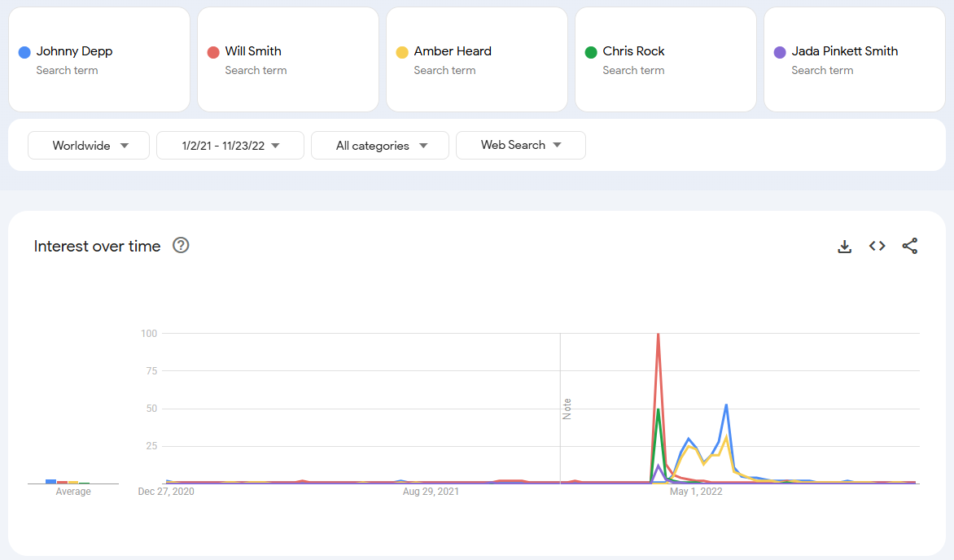Click the red peak on the chart
Screen dimensions: 954x560
[658, 334]
